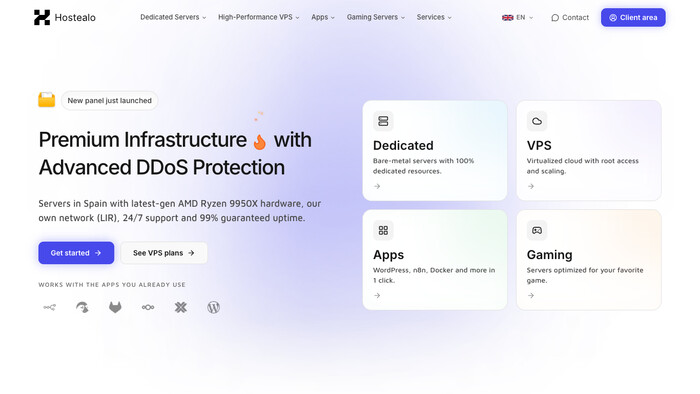Image resolution: width=700 pixels, height=394 pixels.
Task: Click the arrow on the VPS card
Action: pos(531,186)
